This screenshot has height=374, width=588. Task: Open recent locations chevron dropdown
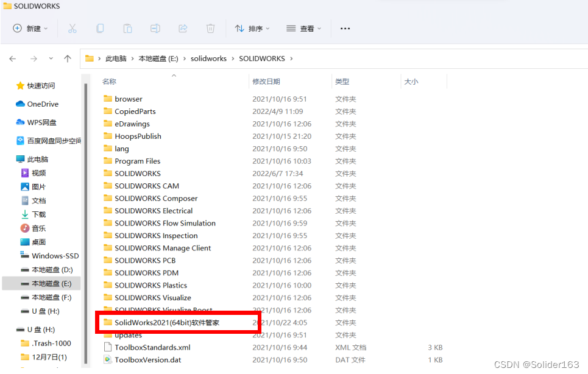click(x=51, y=58)
